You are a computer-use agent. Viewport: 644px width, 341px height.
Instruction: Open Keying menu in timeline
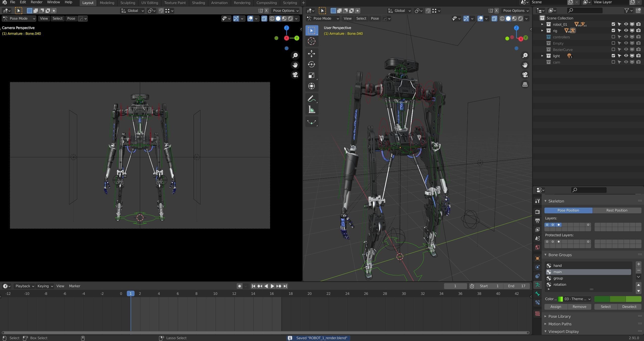[x=45, y=286]
